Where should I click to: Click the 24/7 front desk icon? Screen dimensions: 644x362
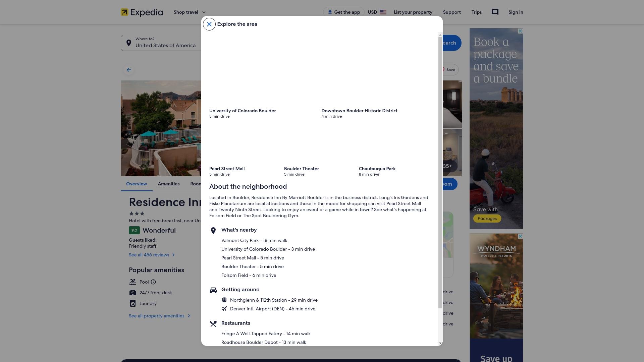point(133,293)
